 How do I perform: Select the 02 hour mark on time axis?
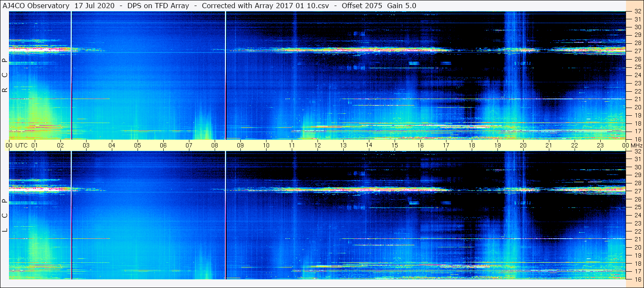[60, 145]
